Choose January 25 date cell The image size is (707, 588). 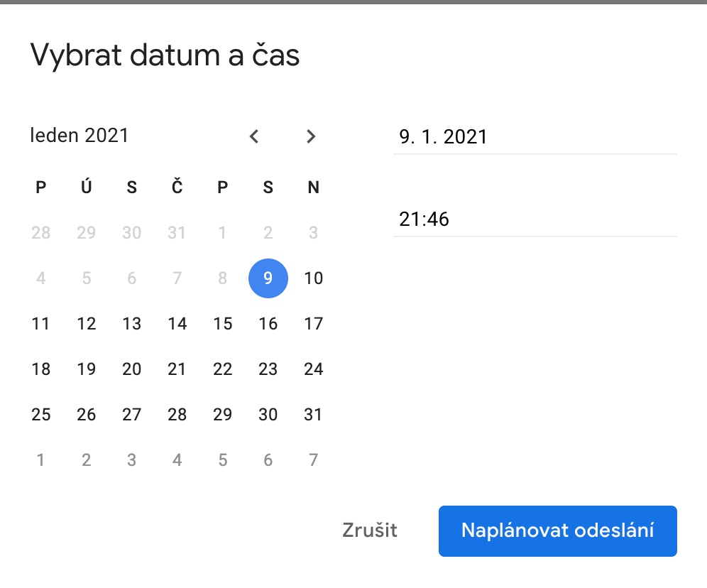(x=41, y=415)
